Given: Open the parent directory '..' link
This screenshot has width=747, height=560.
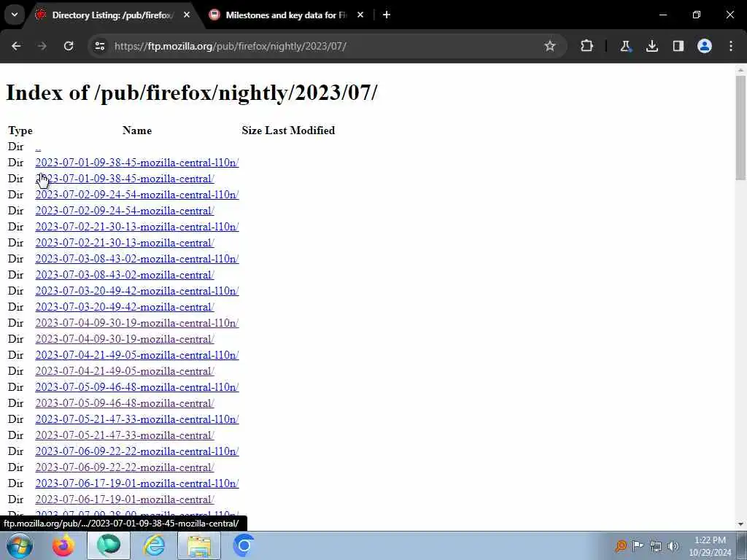Looking at the screenshot, I should point(38,147).
